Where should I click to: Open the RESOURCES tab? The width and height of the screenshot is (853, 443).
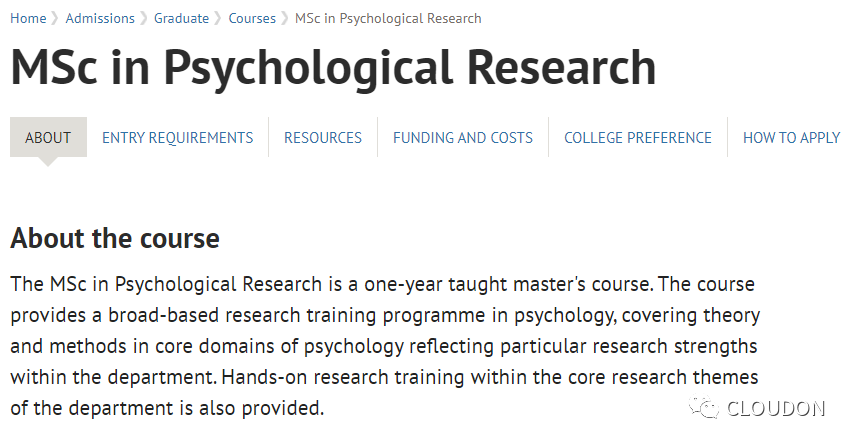[323, 138]
